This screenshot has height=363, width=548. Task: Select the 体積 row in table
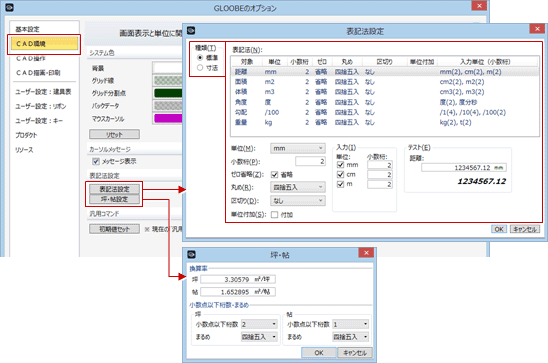coord(384,92)
